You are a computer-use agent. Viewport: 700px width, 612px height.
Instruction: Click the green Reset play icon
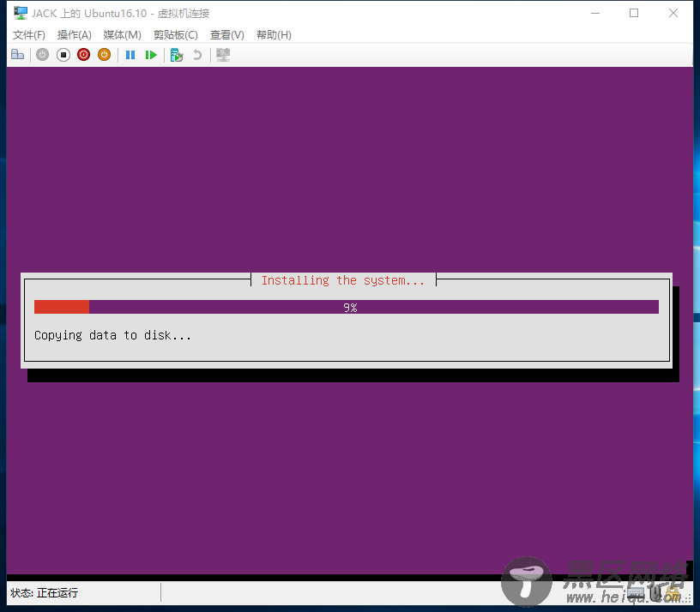pos(151,55)
